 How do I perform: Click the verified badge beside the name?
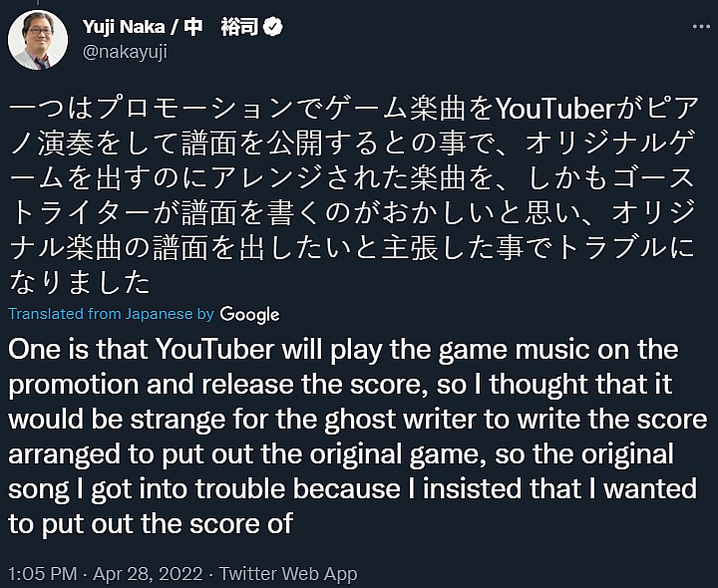point(271,28)
